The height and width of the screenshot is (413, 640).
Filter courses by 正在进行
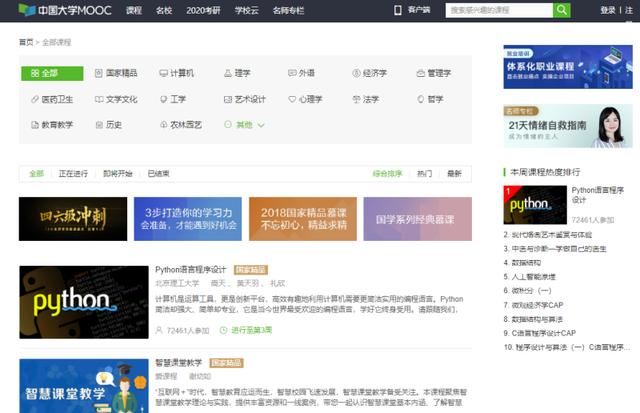pos(73,174)
